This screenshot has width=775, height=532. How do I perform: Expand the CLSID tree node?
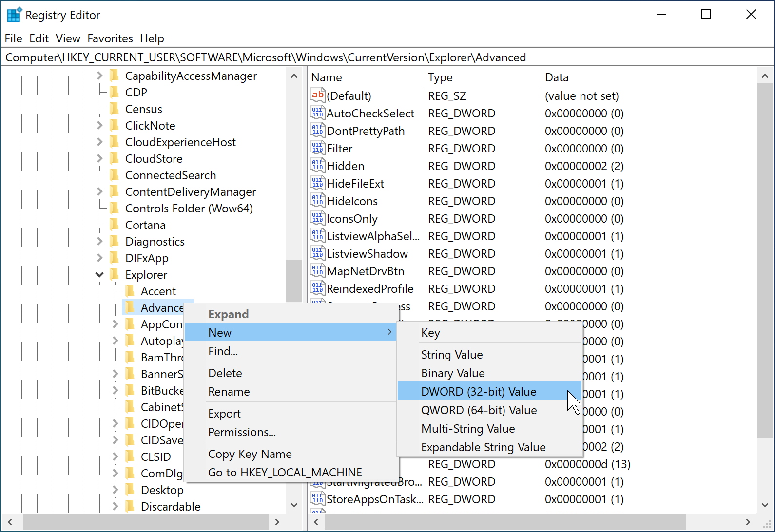coord(115,456)
